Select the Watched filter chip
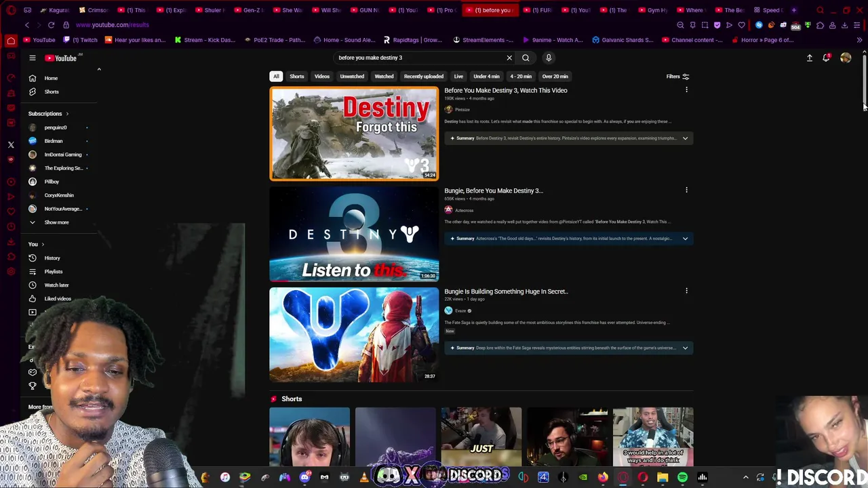868x488 pixels. (384, 77)
